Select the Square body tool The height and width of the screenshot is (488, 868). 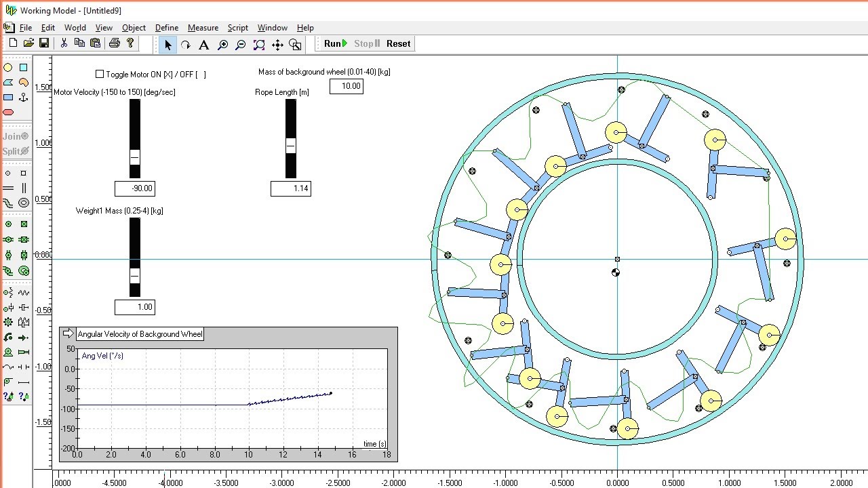pyautogui.click(x=24, y=68)
